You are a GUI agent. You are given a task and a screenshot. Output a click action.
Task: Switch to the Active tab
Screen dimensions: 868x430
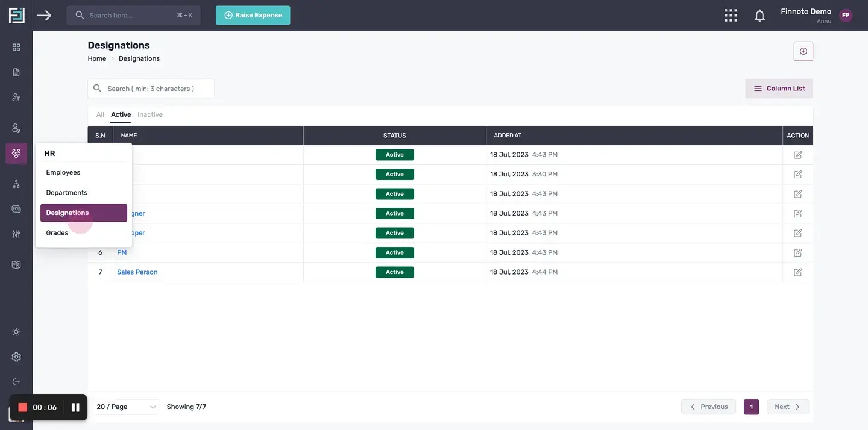pyautogui.click(x=121, y=114)
